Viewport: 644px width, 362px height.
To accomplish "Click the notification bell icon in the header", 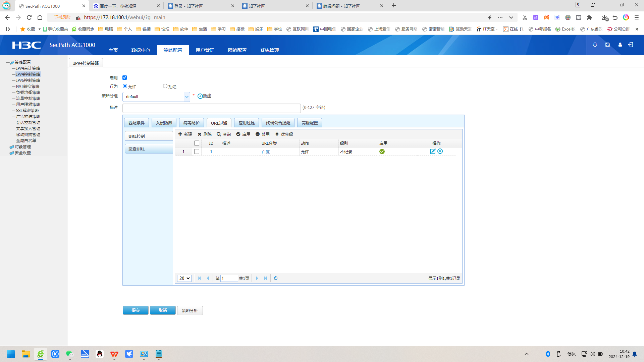I will tap(595, 45).
